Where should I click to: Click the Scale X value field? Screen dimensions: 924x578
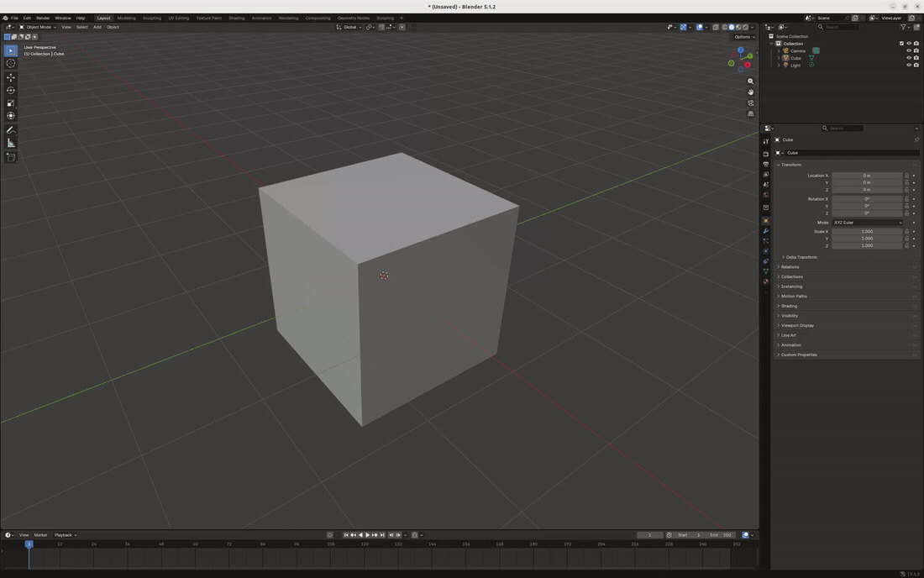click(867, 232)
